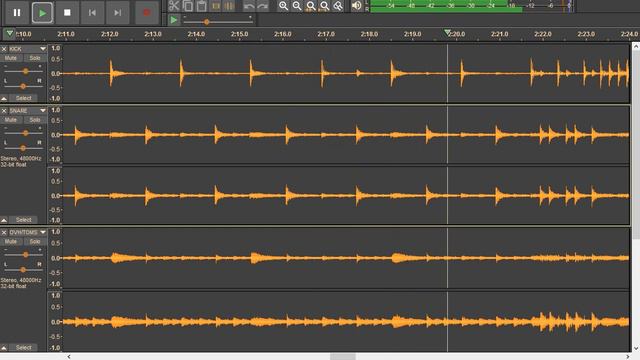Image resolution: width=640 pixels, height=360 pixels.
Task: Pause playback with the Pause button
Action: (x=17, y=13)
